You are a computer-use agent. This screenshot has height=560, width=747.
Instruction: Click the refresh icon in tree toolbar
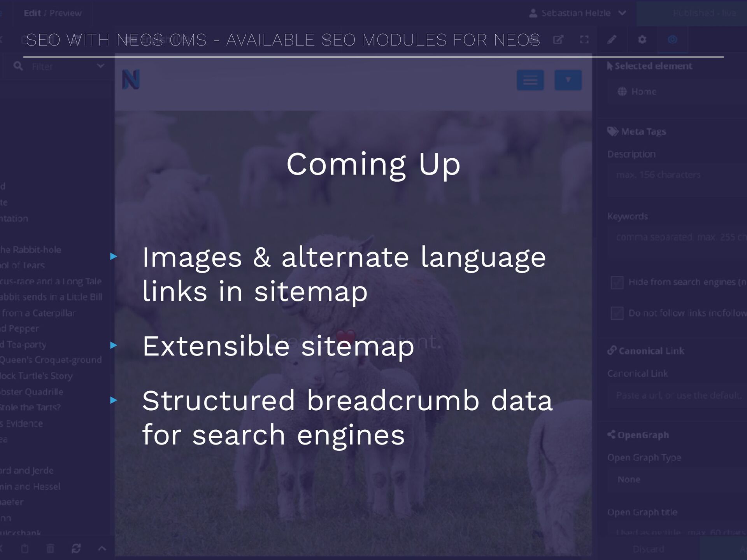76,548
